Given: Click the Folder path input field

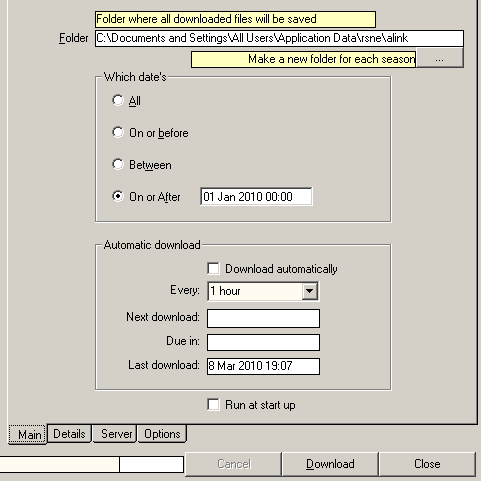Looking at the screenshot, I should [279, 38].
